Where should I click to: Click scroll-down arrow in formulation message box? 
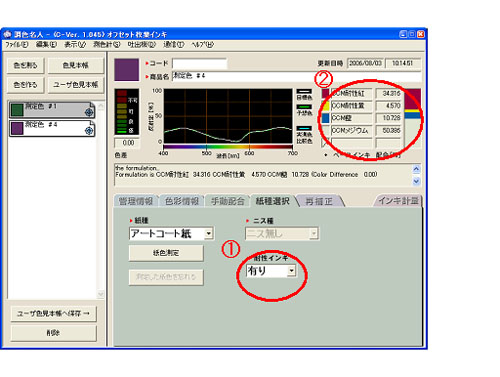tap(416, 181)
